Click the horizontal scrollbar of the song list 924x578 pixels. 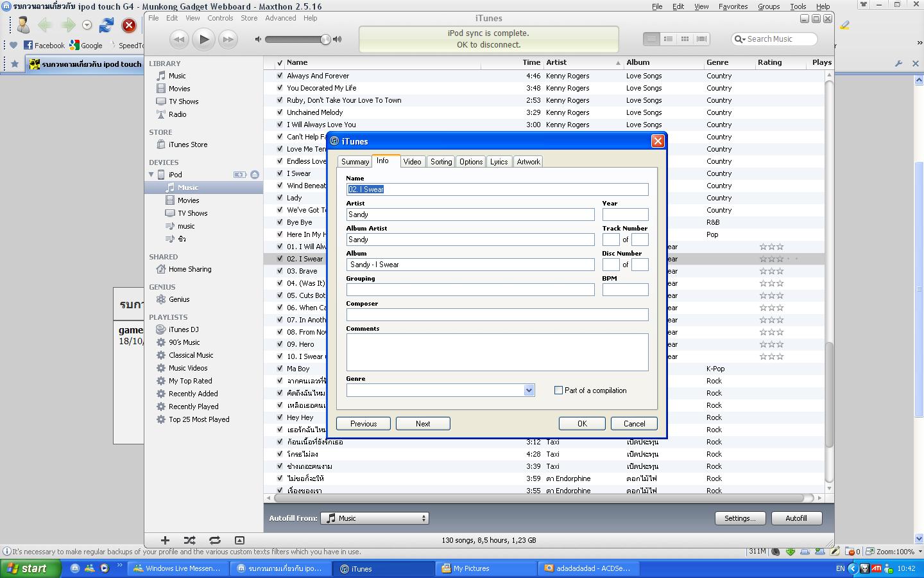click(539, 498)
